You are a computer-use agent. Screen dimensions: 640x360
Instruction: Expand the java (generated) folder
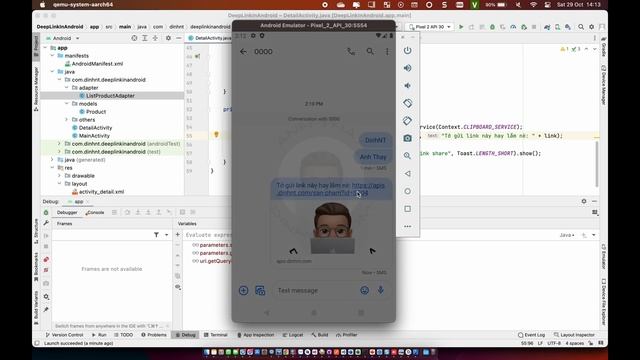click(x=52, y=160)
